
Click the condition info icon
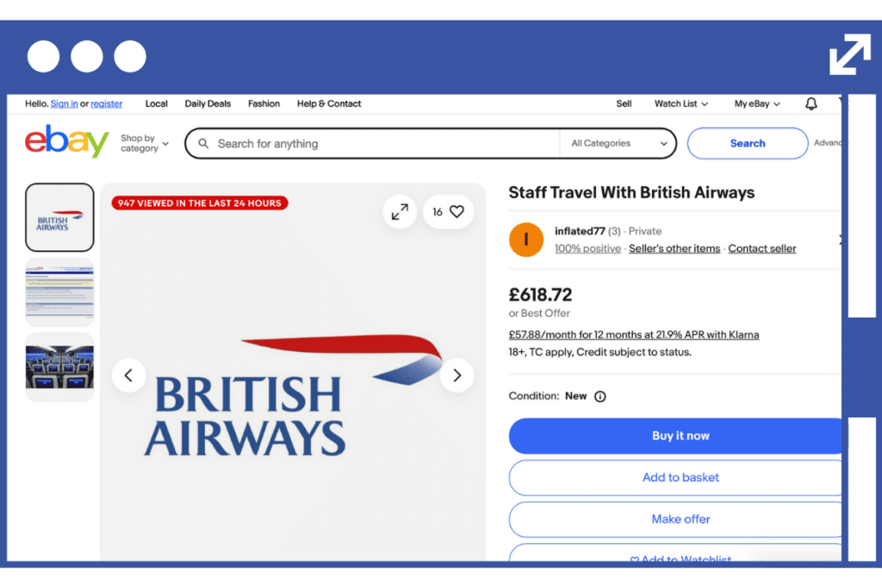(600, 397)
